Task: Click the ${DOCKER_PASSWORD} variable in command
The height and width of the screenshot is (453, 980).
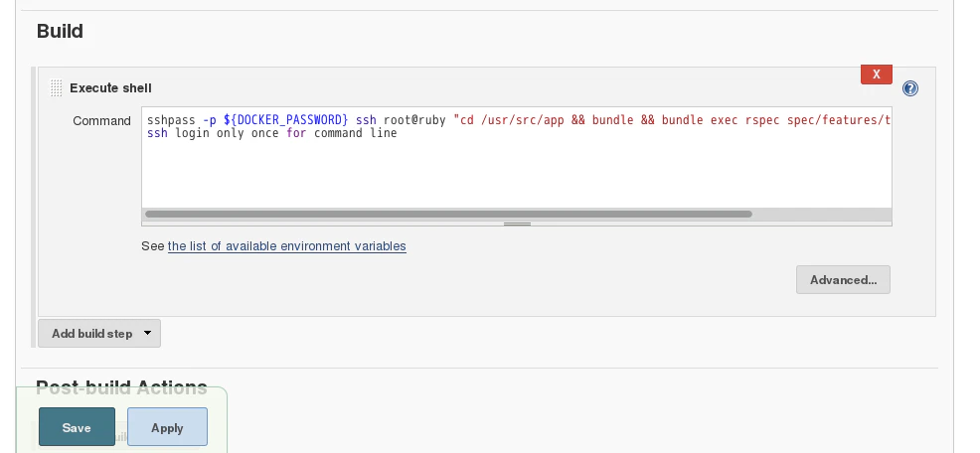Action: coord(285,120)
